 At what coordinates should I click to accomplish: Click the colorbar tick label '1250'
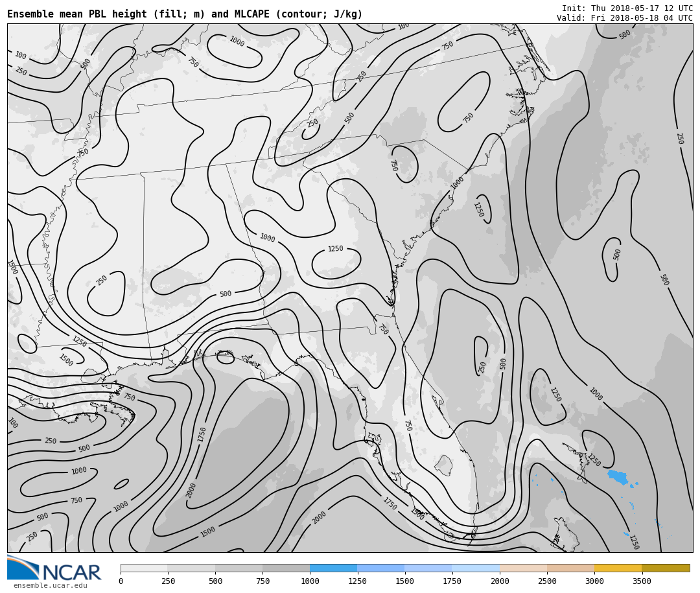coord(357,581)
